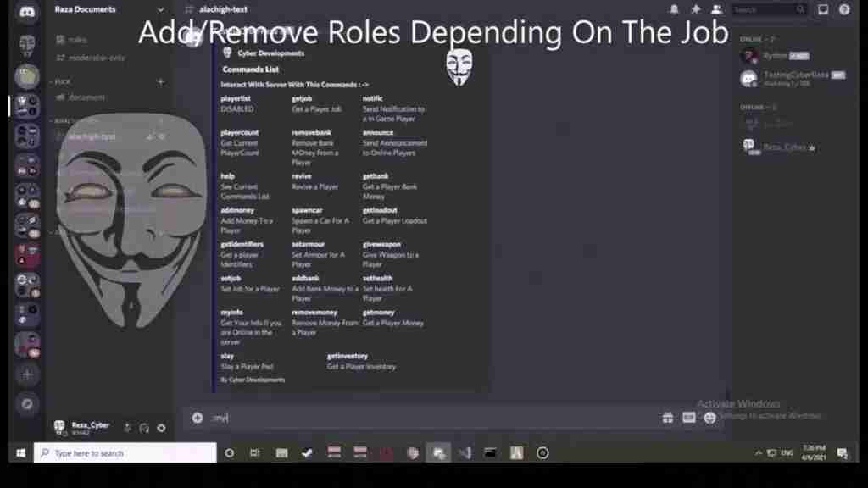Open Discord home via the logo icon
The image size is (868, 488).
27,12
